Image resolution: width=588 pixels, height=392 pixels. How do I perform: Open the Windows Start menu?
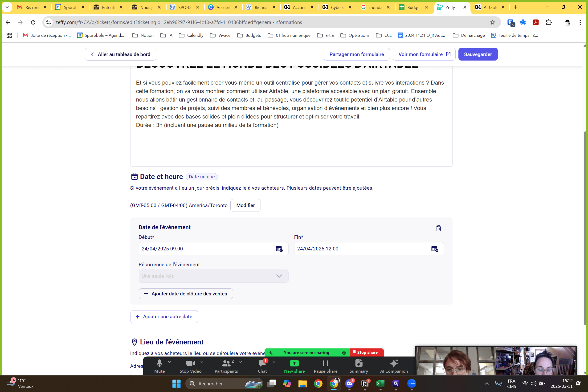click(176, 384)
